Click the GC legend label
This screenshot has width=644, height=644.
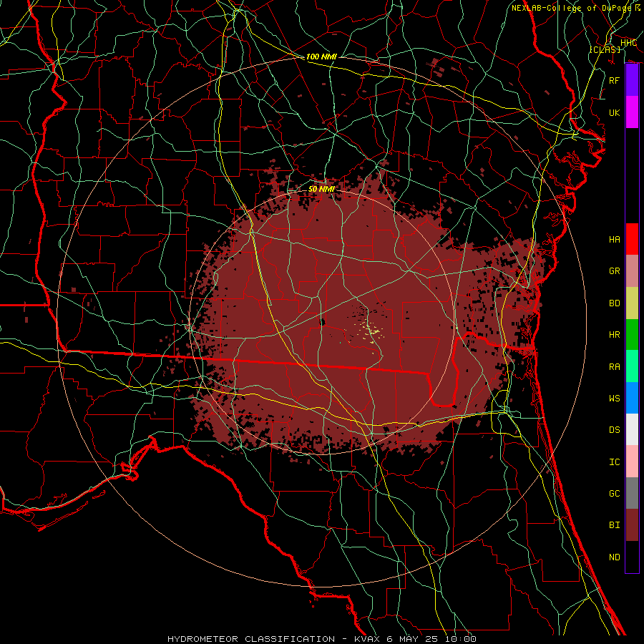(614, 493)
